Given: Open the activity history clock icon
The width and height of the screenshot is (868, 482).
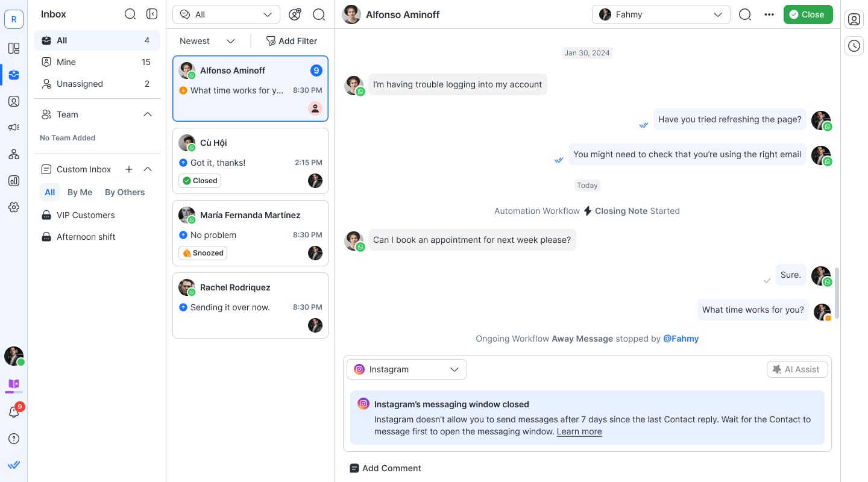Looking at the screenshot, I should [x=854, y=46].
